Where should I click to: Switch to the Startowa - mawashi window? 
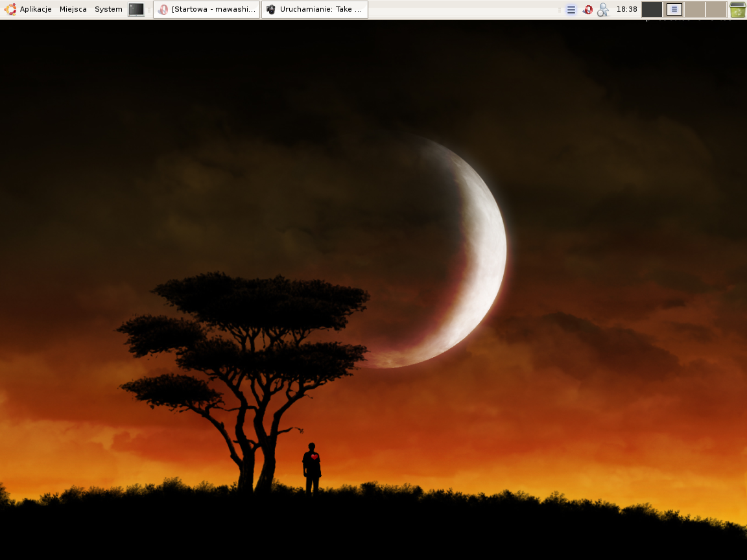tap(206, 10)
